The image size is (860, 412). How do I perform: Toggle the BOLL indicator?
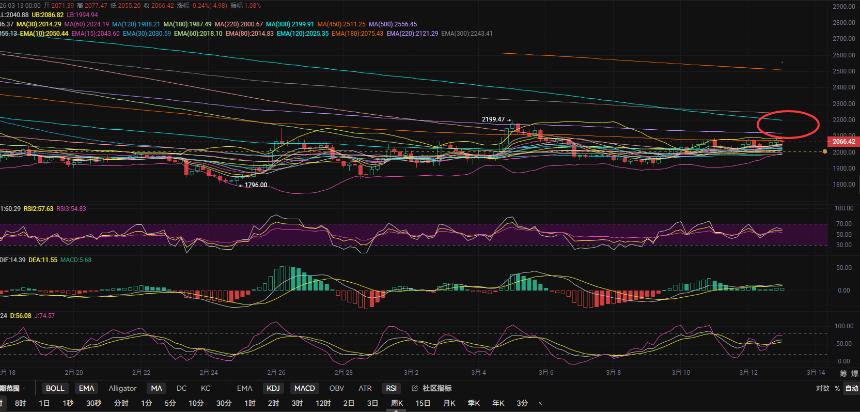point(55,388)
